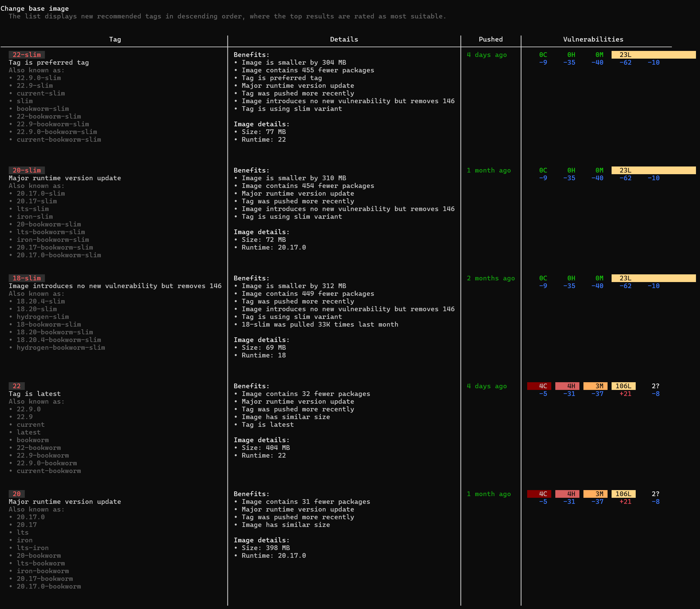Click the Tag column header
The image size is (700, 609).
click(115, 40)
